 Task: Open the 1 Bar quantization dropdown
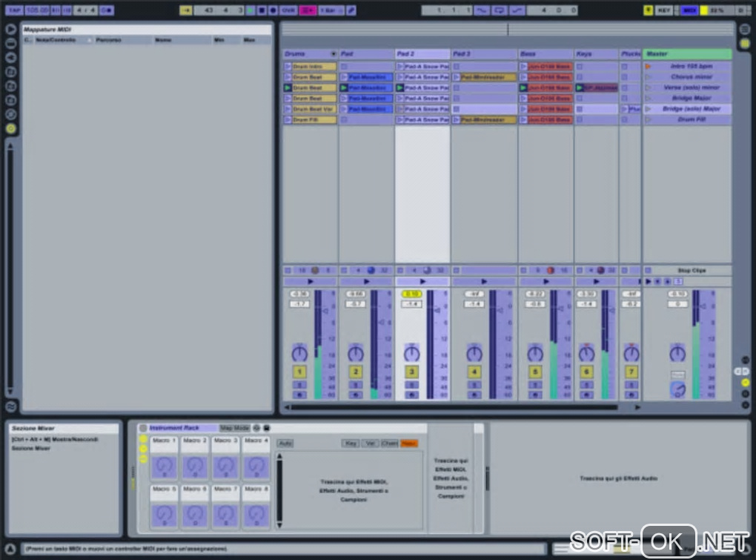point(331,10)
